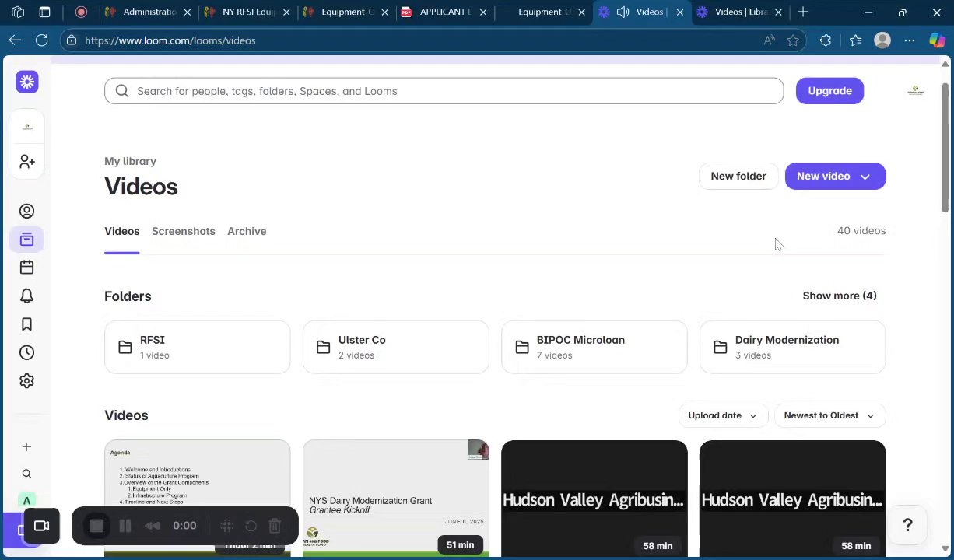Switch to the Videos | Libra browser tab

741,12
